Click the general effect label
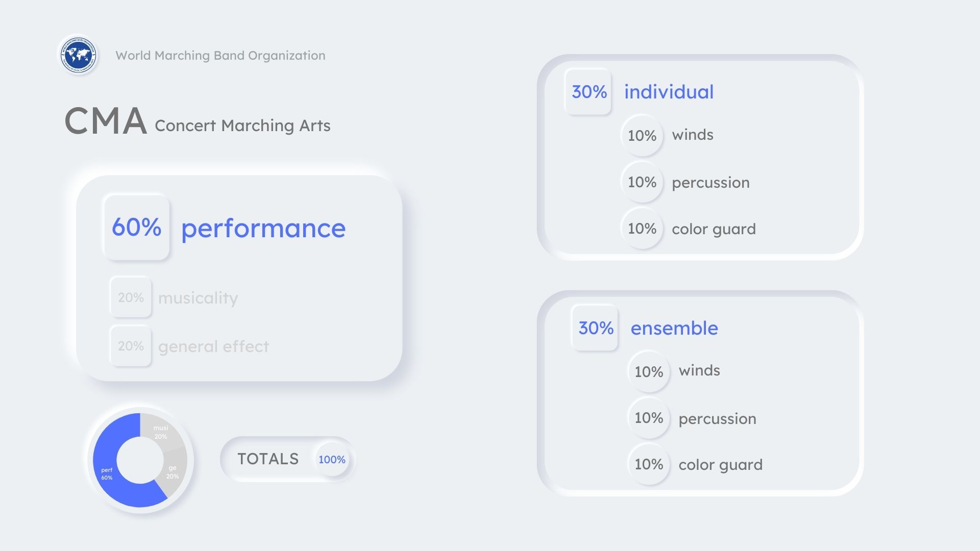The width and height of the screenshot is (980, 551). (213, 346)
